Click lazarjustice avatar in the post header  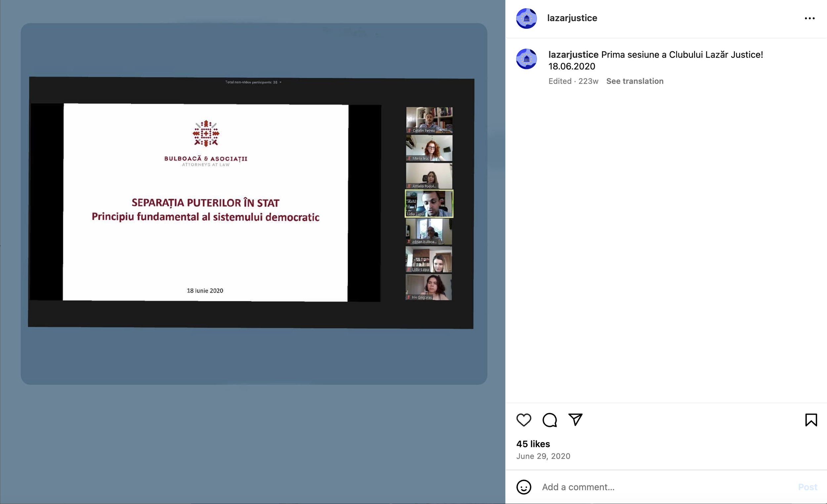pos(526,19)
